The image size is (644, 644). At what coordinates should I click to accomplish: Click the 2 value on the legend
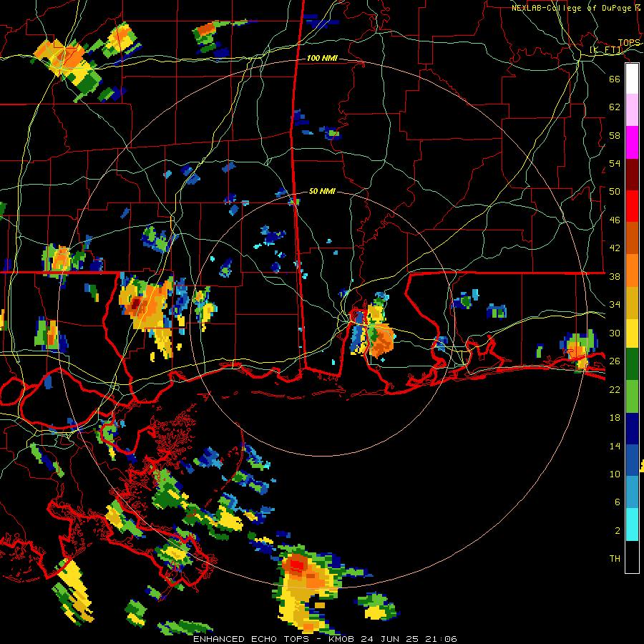pyautogui.click(x=618, y=531)
